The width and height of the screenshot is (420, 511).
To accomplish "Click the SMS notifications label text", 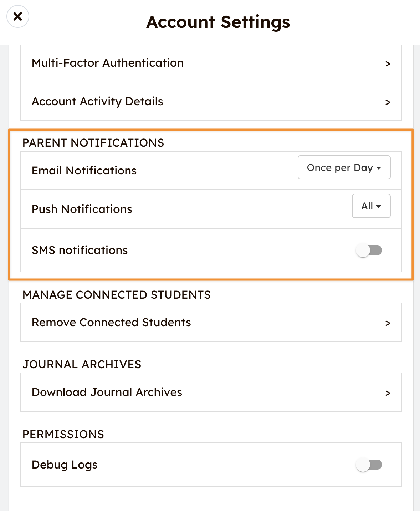I will pyautogui.click(x=80, y=250).
